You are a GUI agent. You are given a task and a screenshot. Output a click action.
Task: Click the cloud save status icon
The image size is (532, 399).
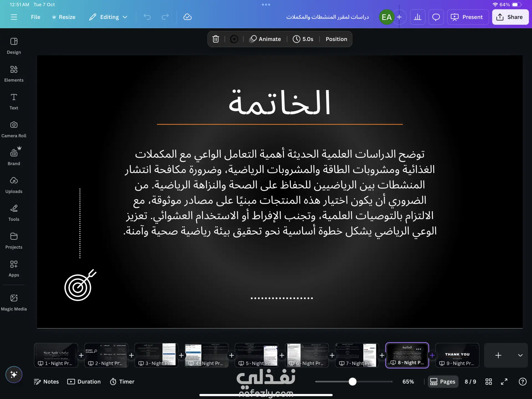(187, 17)
